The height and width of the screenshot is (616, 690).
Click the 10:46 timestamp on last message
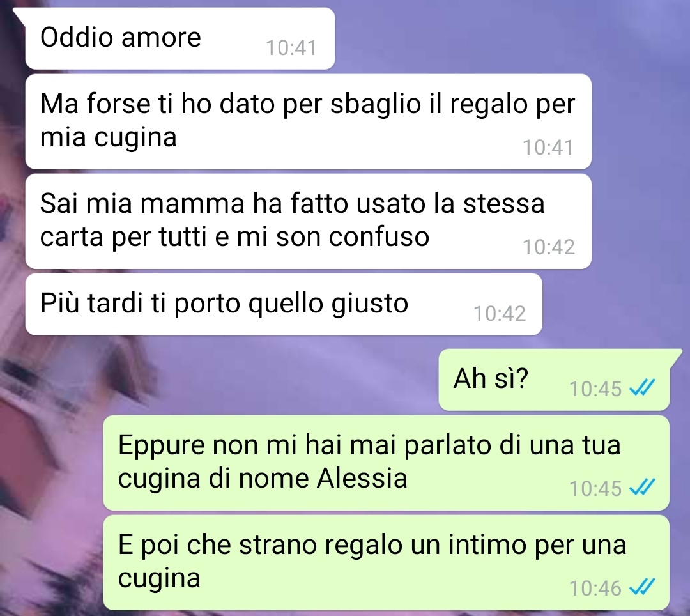595,589
